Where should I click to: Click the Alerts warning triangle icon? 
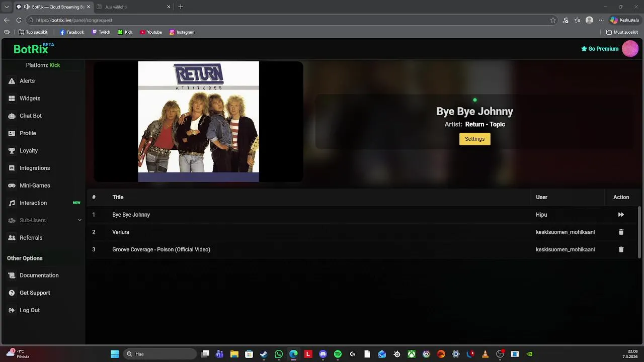pyautogui.click(x=12, y=81)
